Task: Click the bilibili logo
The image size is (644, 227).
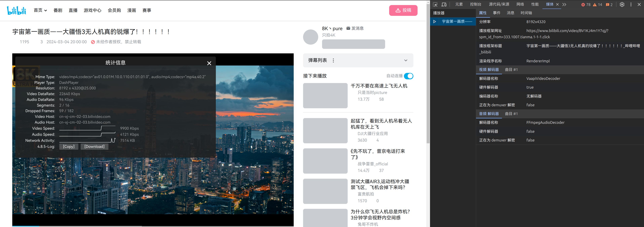Action: pos(16,10)
